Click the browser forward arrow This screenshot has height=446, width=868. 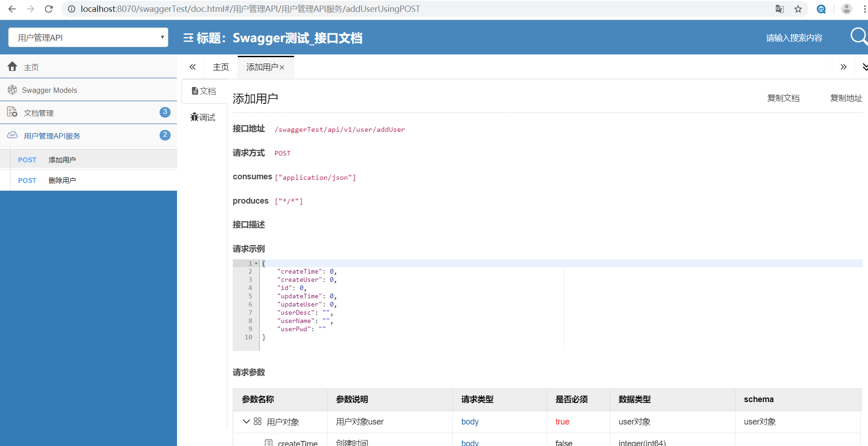30,9
